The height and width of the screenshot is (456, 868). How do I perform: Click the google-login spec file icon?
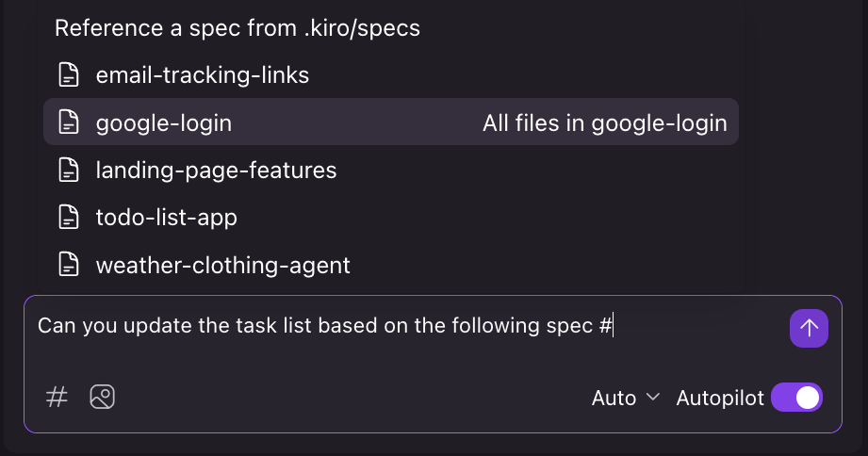point(68,122)
